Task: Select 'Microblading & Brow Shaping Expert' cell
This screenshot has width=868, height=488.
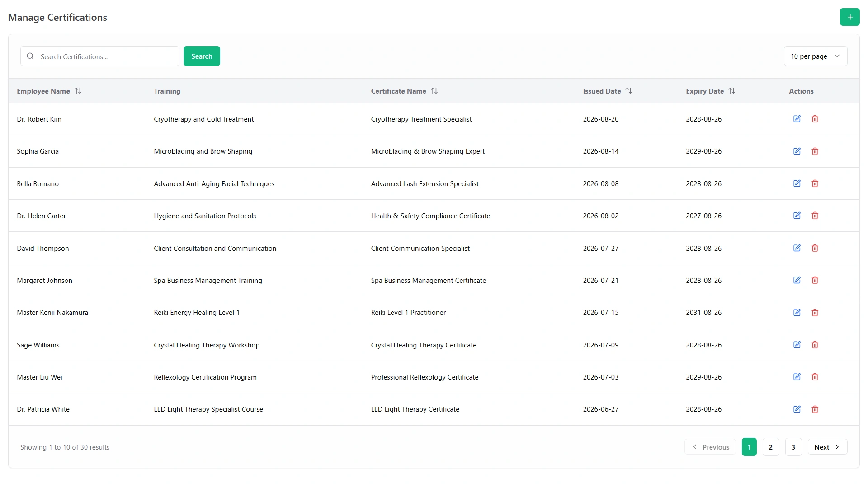Action: tap(428, 151)
